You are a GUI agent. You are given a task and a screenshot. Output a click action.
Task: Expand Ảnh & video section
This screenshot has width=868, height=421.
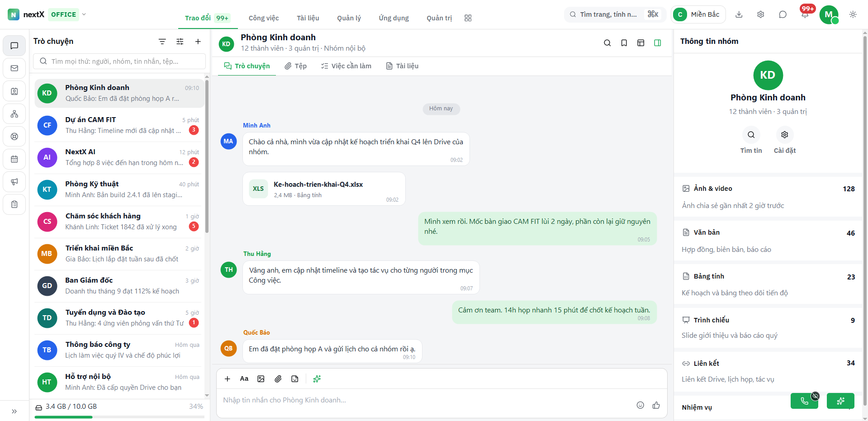(768, 197)
